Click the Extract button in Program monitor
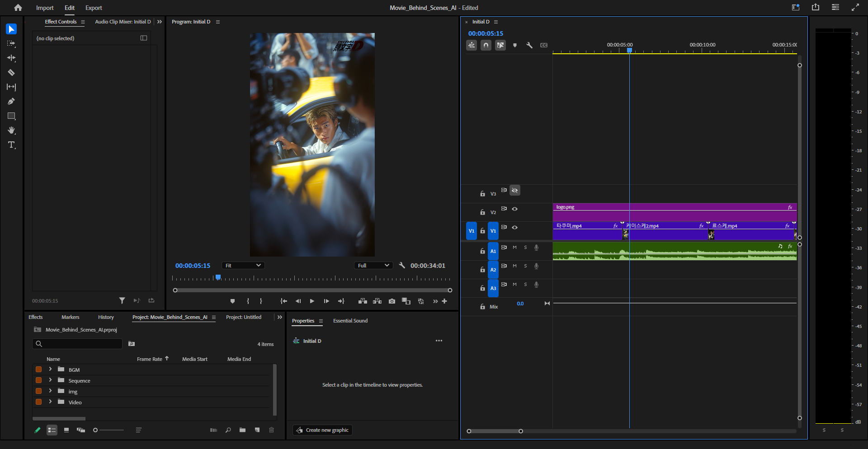 pos(377,301)
